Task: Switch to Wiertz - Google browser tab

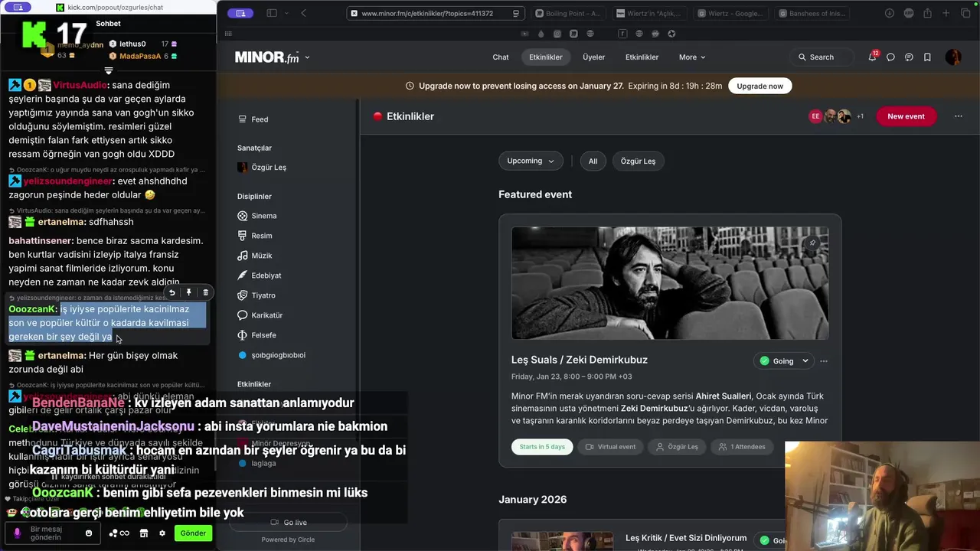Action: pyautogui.click(x=731, y=13)
